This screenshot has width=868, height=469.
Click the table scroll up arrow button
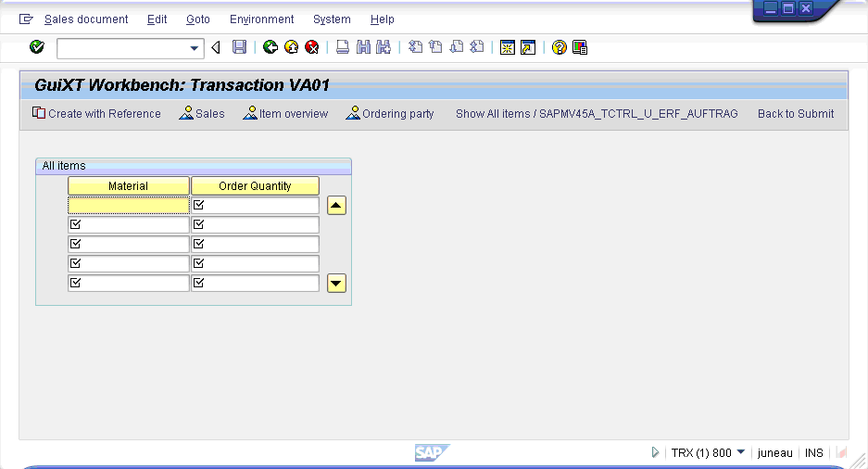pos(336,206)
